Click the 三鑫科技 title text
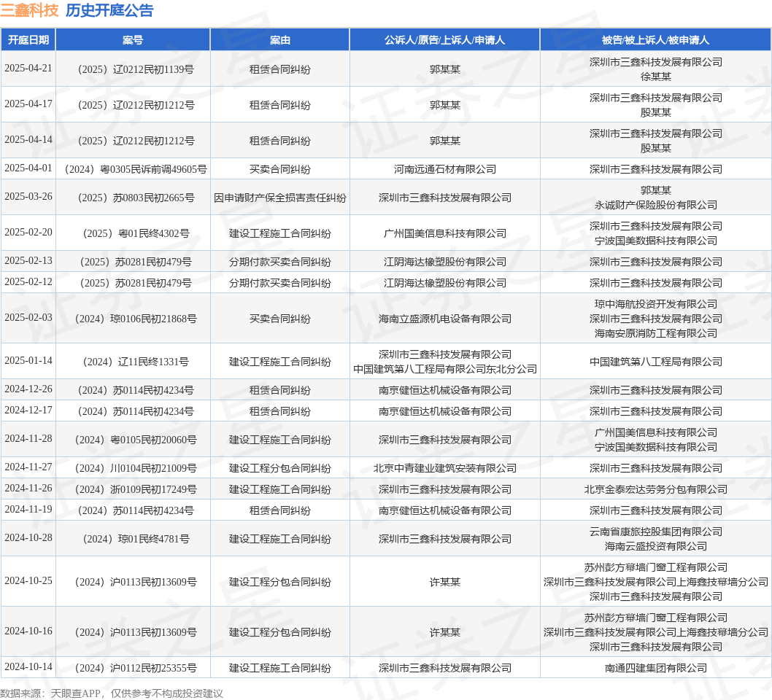Image resolution: width=772 pixels, height=700 pixels. (29, 10)
